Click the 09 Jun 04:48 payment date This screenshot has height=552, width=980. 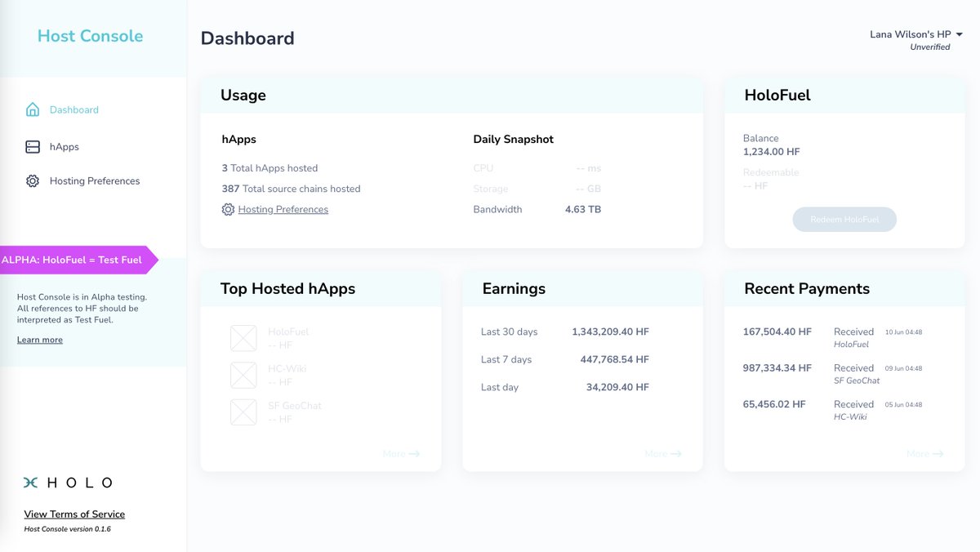pos(903,368)
